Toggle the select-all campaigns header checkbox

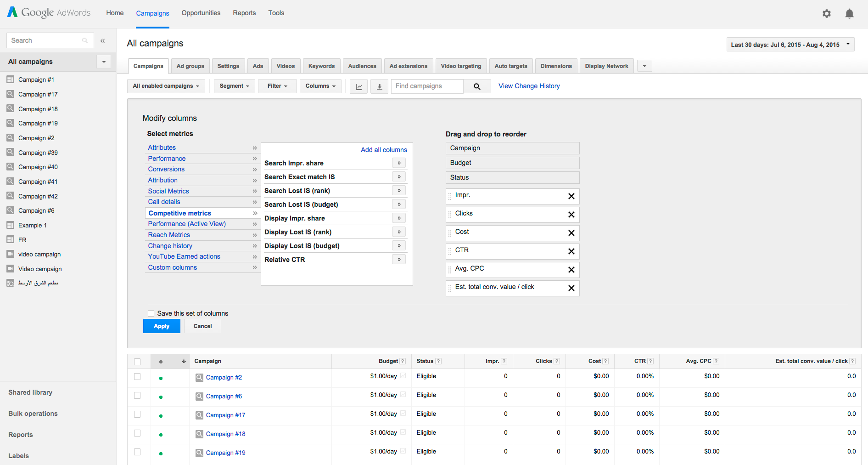[x=137, y=362]
